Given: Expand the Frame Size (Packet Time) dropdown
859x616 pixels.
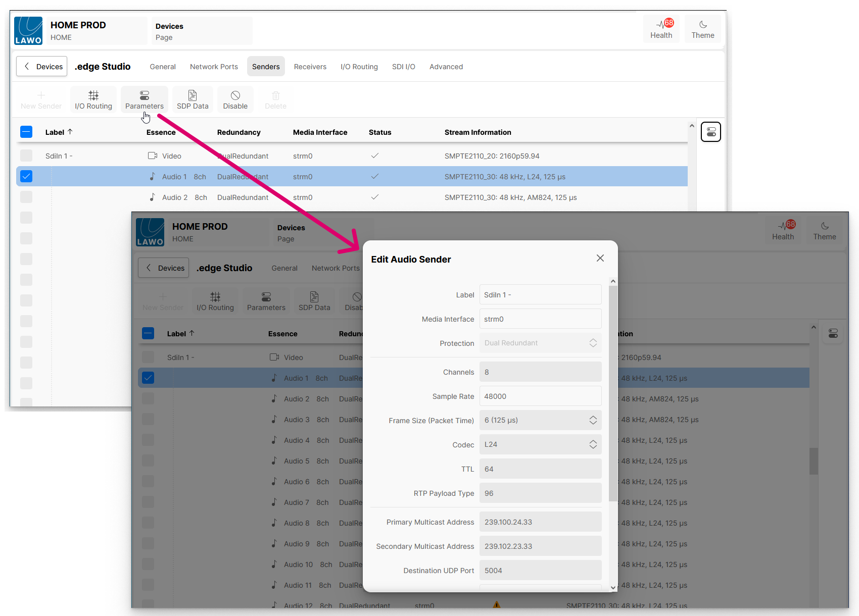Looking at the screenshot, I should [x=540, y=420].
